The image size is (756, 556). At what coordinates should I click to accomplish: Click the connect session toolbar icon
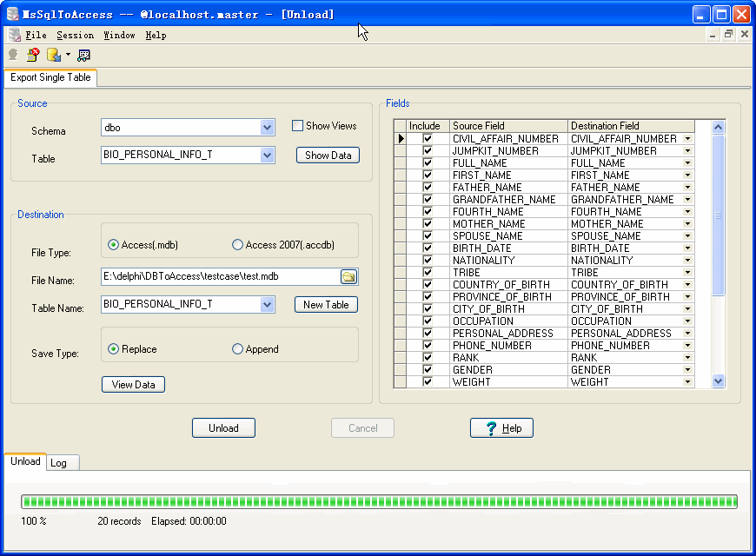tap(13, 55)
